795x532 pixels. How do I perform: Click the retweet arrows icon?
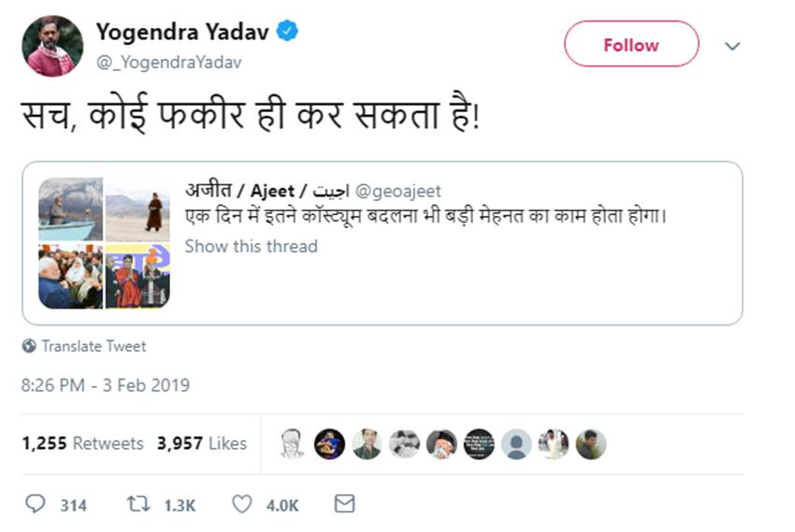pyautogui.click(x=138, y=504)
